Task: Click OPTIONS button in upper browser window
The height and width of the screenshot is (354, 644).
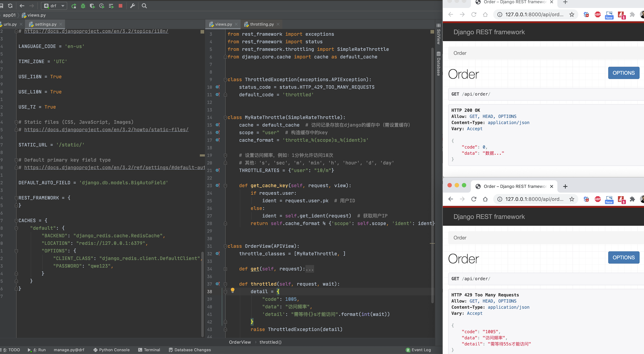Action: (624, 73)
